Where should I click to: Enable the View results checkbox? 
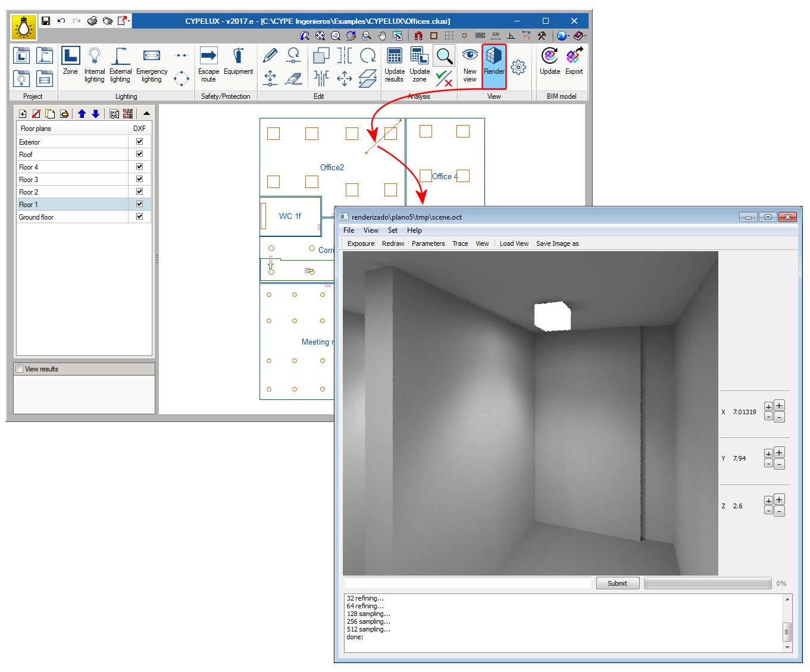20,369
